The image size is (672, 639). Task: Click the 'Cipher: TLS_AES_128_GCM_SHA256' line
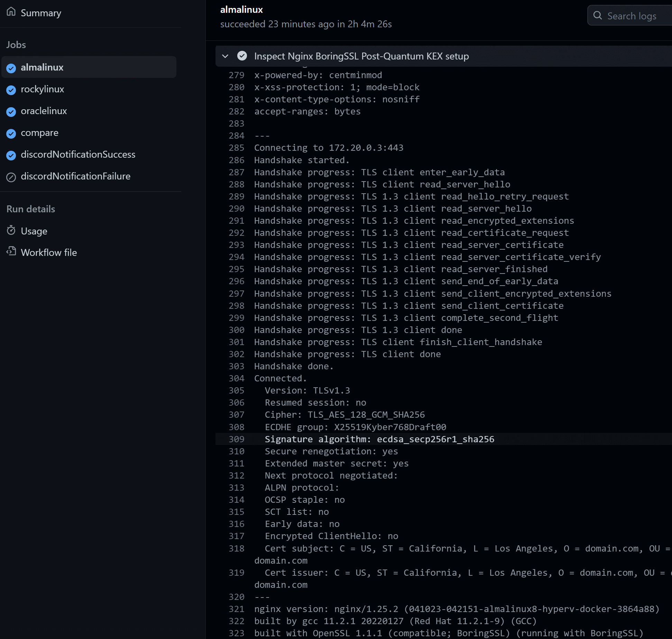345,415
